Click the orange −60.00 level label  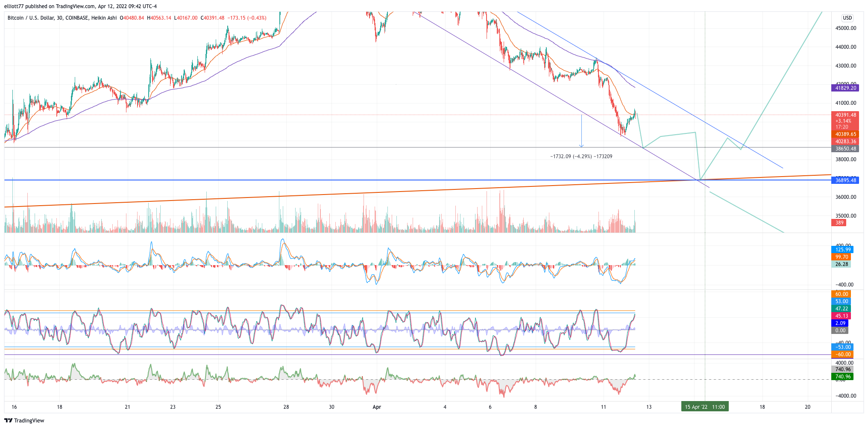(842, 354)
